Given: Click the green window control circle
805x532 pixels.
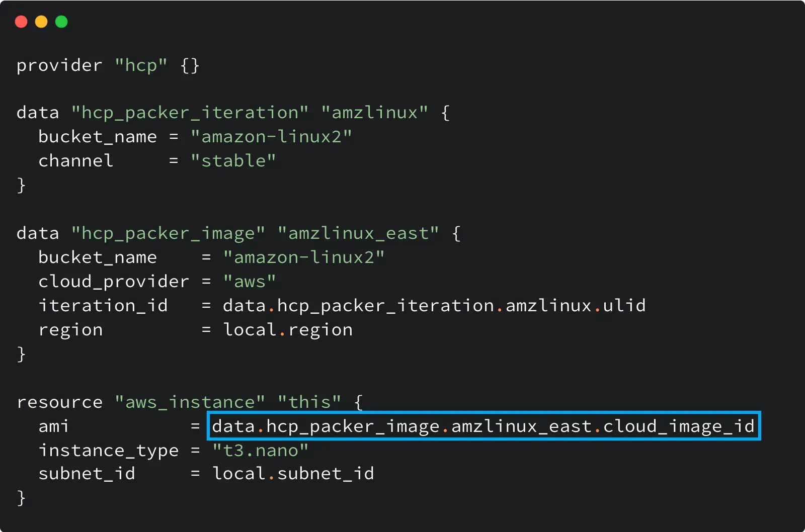Looking at the screenshot, I should (x=60, y=22).
